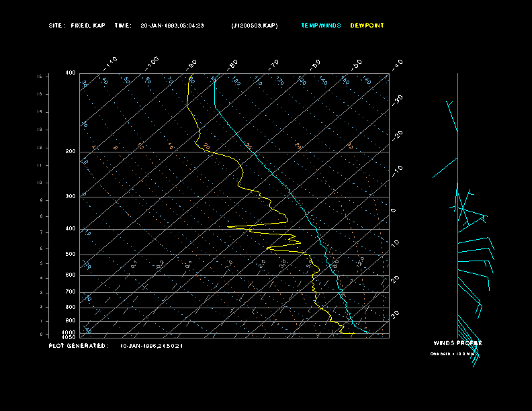This screenshot has height=411, width=532.
Task: Select the 20-JAN-1993 sounding timestamp
Action: pyautogui.click(x=172, y=26)
